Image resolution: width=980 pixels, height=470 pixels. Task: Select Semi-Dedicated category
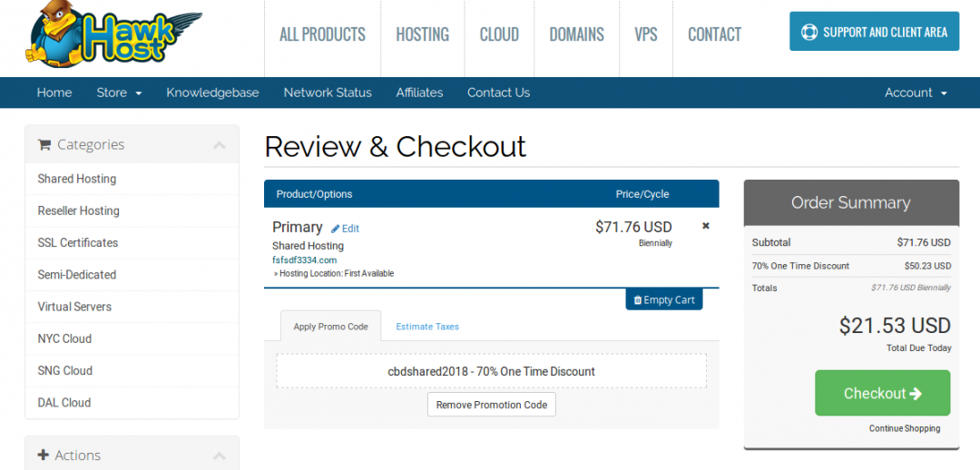132,274
